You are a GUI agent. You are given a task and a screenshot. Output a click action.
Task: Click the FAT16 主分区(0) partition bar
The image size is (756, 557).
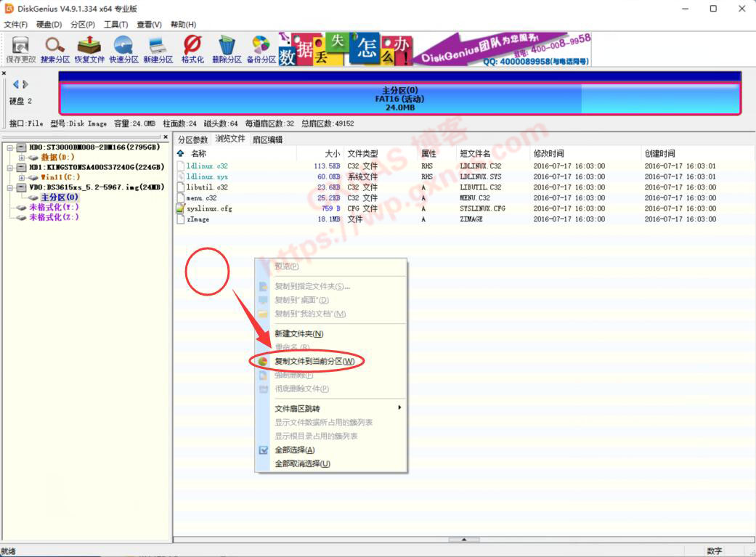(x=399, y=99)
